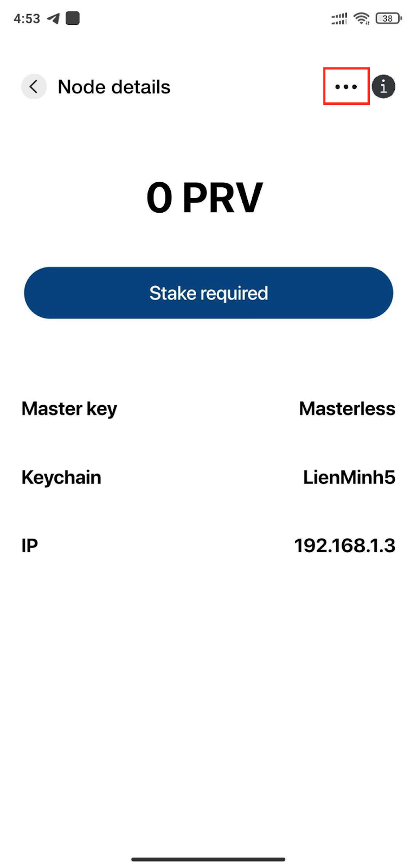The height and width of the screenshot is (868, 417).
Task: Go back using the arrow icon
Action: [34, 87]
